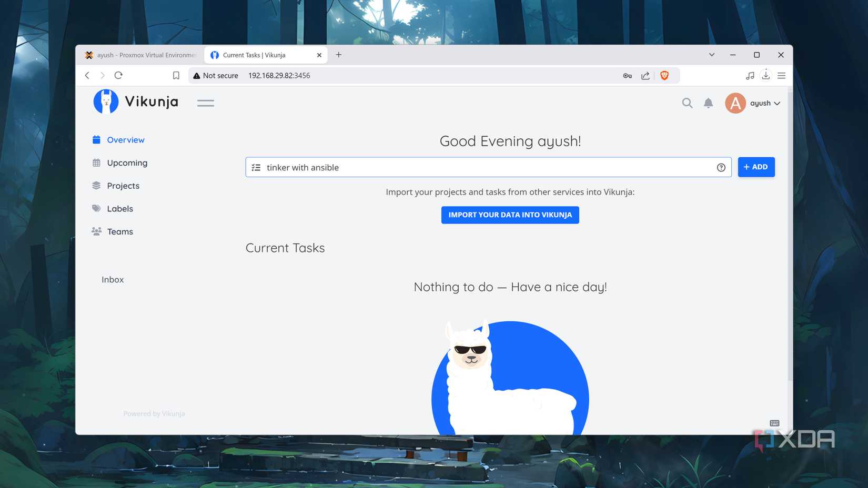The height and width of the screenshot is (488, 868).
Task: Toggle the sidebar with the hamburger icon
Action: point(206,103)
